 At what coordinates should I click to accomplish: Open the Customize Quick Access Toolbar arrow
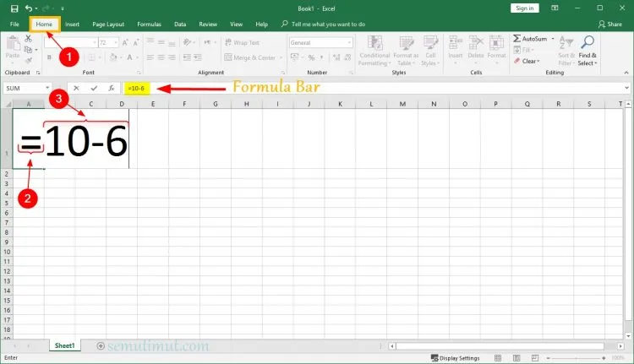point(63,8)
